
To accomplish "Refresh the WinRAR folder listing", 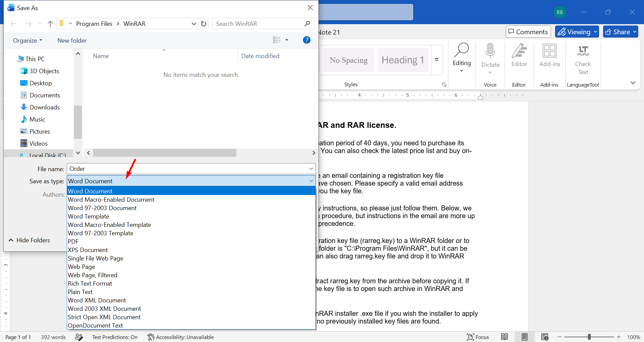I will click(204, 24).
